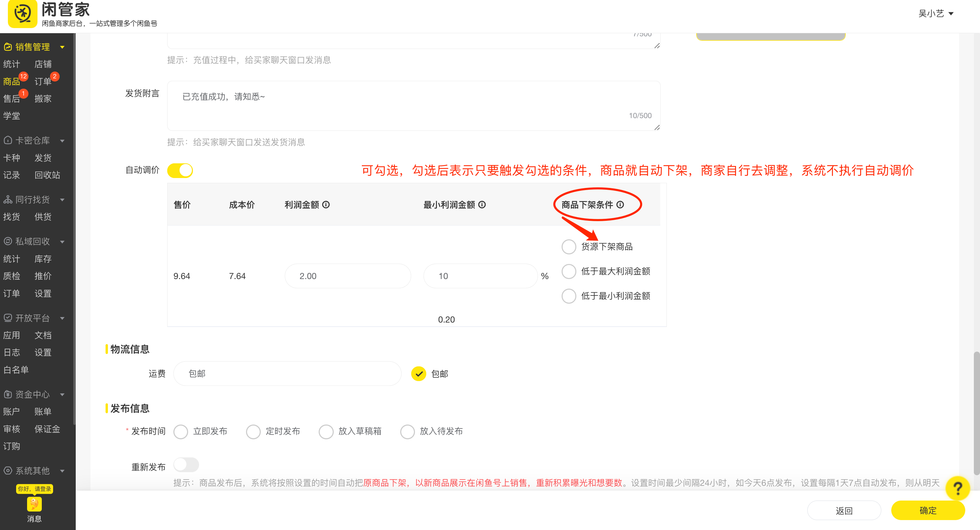Expand the 开放平台 section
The image size is (980, 530).
click(62, 318)
